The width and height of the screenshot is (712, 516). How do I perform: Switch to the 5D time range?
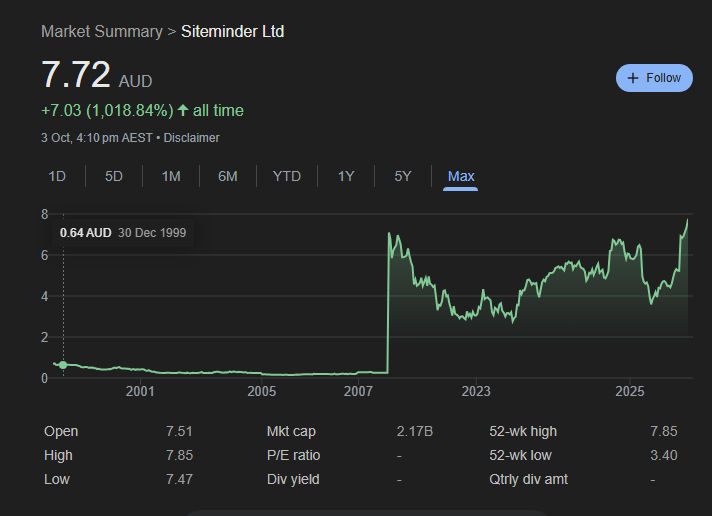114,176
